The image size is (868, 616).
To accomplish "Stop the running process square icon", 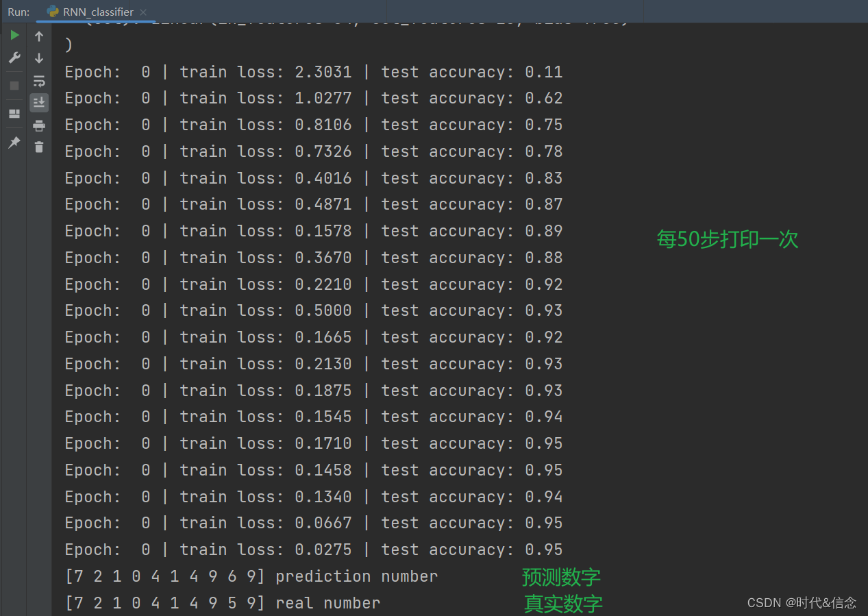I will tap(14, 86).
